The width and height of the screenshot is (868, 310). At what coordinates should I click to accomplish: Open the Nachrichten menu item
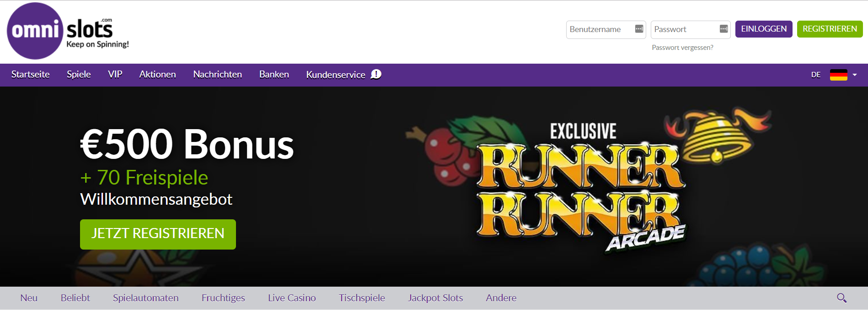pyautogui.click(x=218, y=74)
